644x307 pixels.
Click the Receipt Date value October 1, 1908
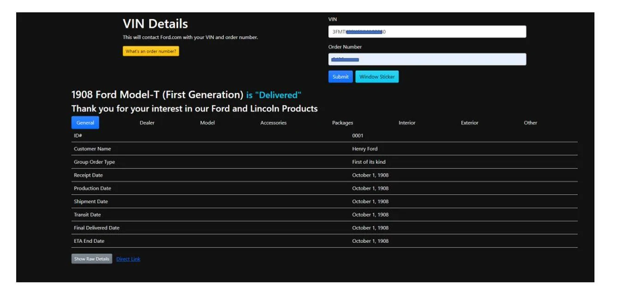(x=370, y=175)
